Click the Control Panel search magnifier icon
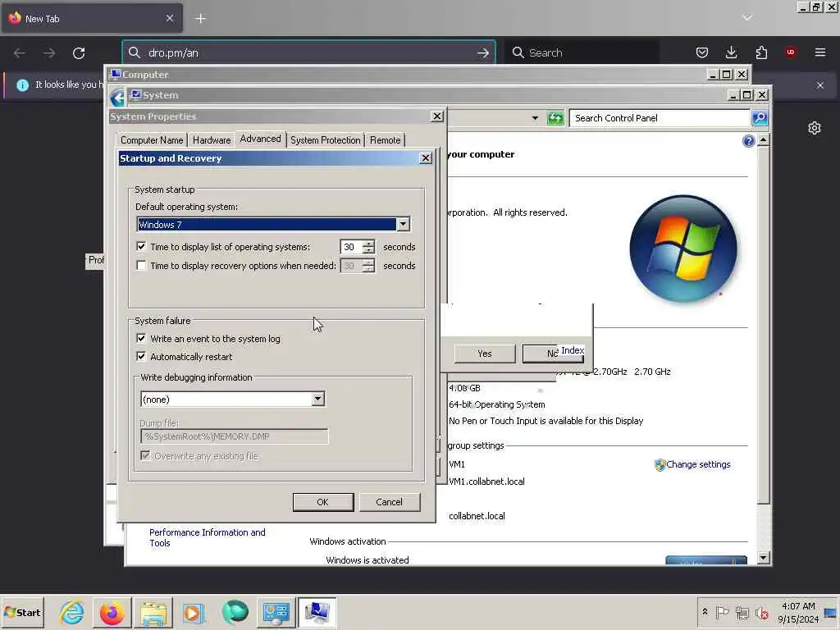The image size is (840, 630). coord(760,118)
